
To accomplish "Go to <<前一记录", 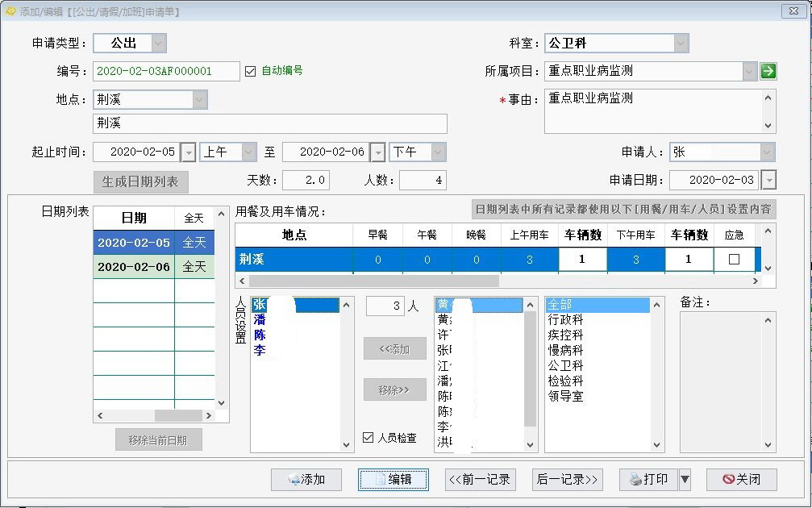I will pos(480,480).
